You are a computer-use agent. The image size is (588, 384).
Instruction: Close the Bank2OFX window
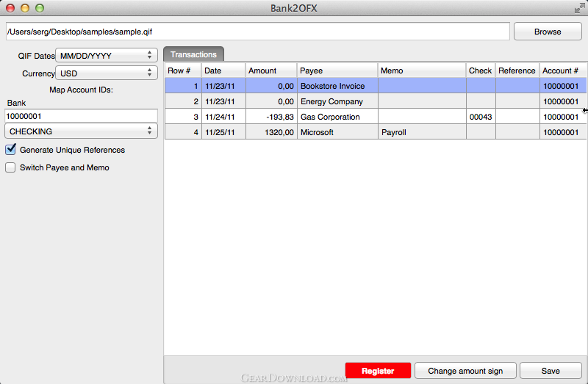coord(10,8)
